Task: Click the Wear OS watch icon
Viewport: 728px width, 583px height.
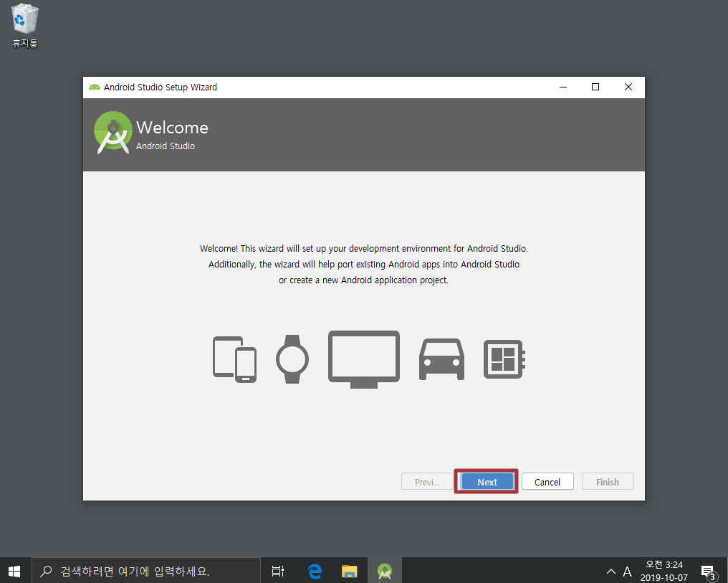Action: (x=292, y=359)
